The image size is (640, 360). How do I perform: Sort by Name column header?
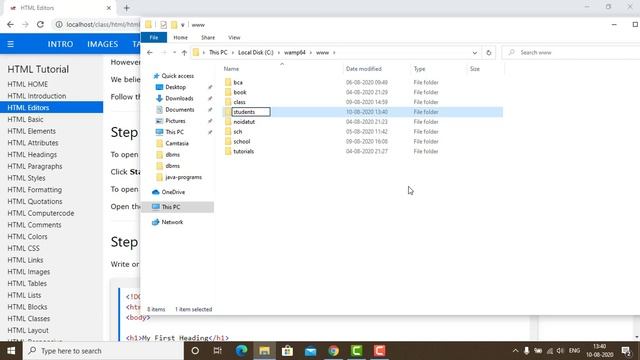tap(231, 69)
